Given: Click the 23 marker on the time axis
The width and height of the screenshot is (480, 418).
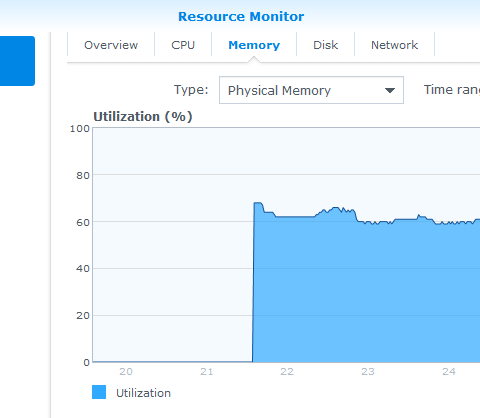Looking at the screenshot, I should click(x=368, y=371).
